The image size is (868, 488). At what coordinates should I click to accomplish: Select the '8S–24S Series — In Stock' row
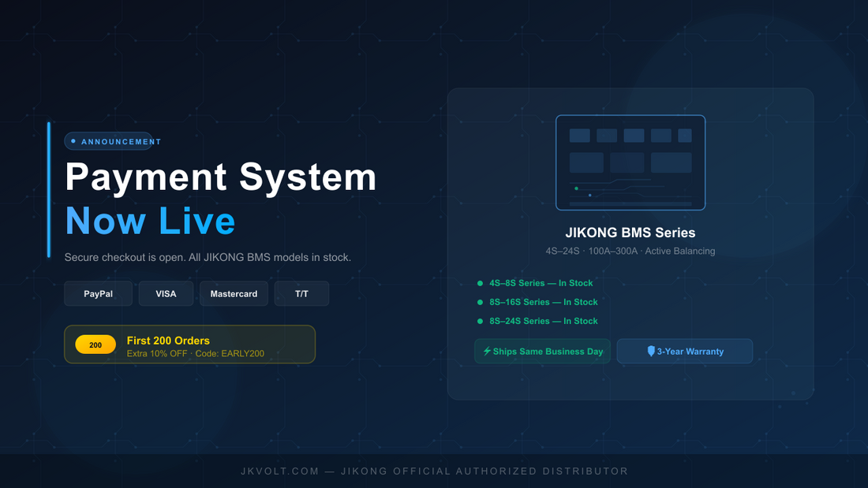pyautogui.click(x=537, y=321)
